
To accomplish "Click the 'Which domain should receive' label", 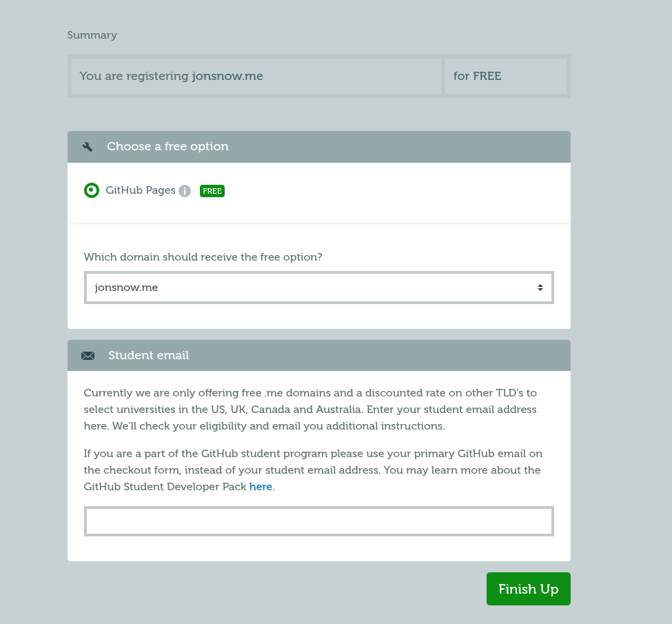I will [203, 257].
